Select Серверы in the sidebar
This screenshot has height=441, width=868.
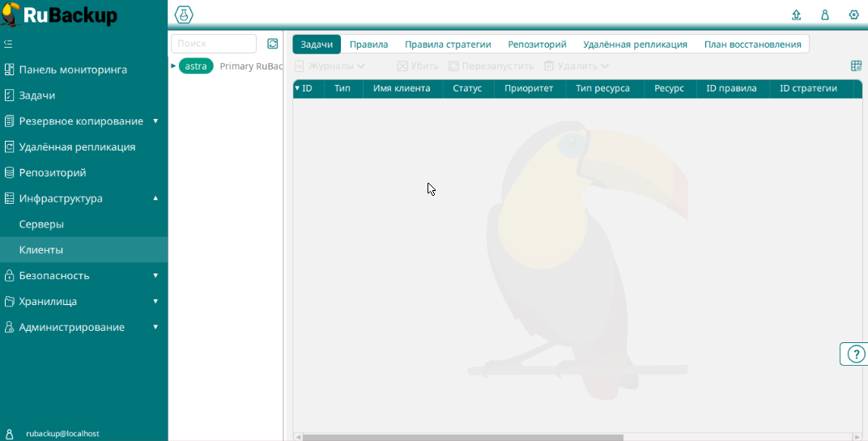coord(41,224)
